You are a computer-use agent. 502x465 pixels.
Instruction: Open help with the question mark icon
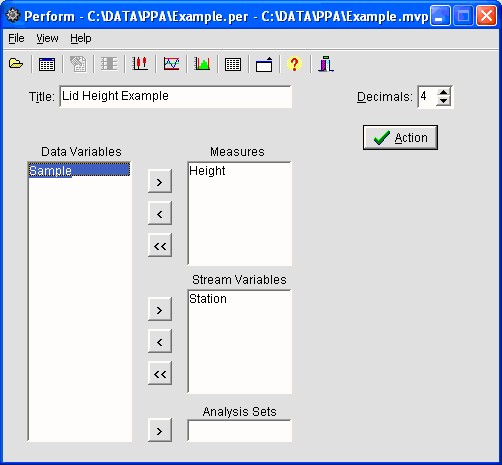(294, 64)
